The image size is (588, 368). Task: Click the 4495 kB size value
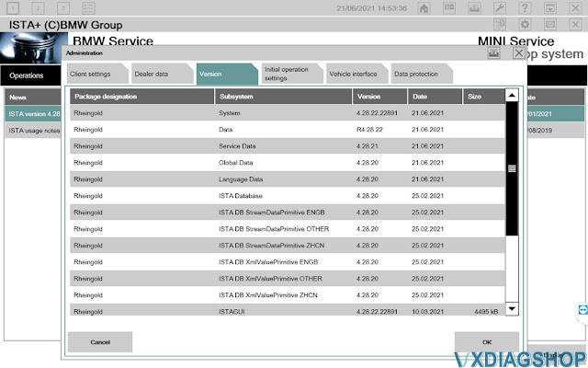click(486, 312)
